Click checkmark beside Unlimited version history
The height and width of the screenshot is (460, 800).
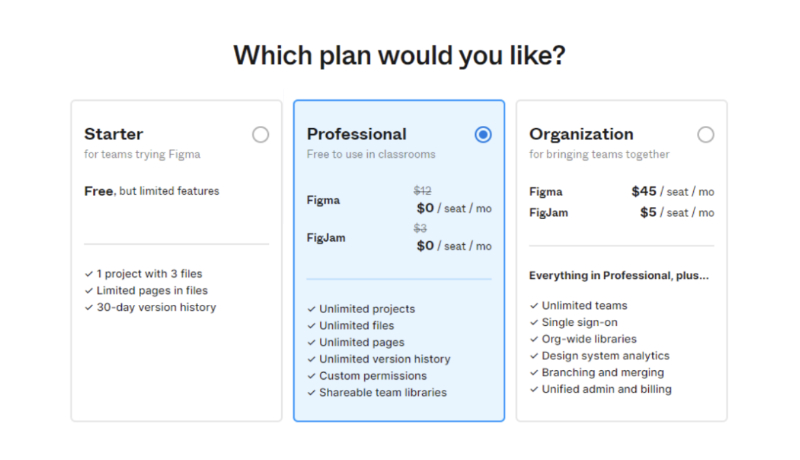pyautogui.click(x=311, y=359)
